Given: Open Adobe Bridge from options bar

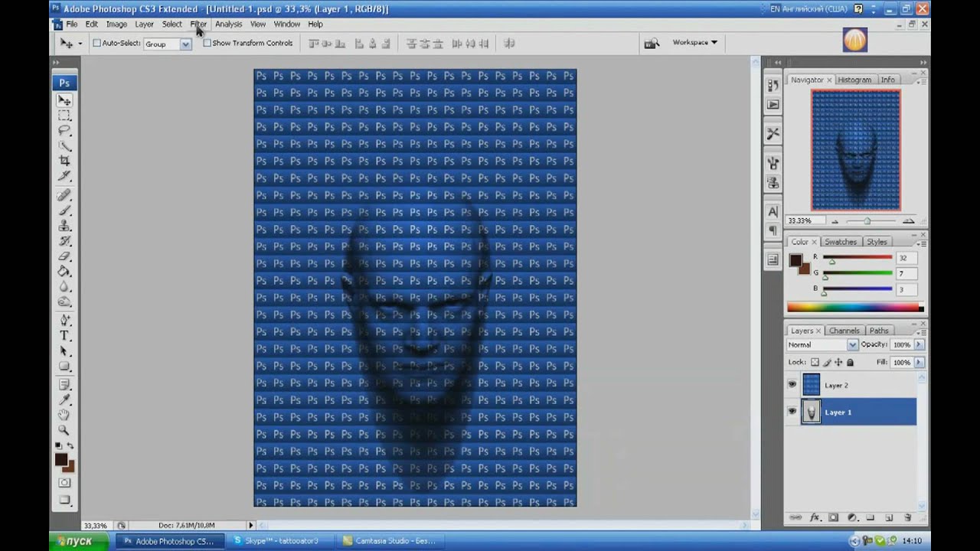Looking at the screenshot, I should (x=652, y=44).
